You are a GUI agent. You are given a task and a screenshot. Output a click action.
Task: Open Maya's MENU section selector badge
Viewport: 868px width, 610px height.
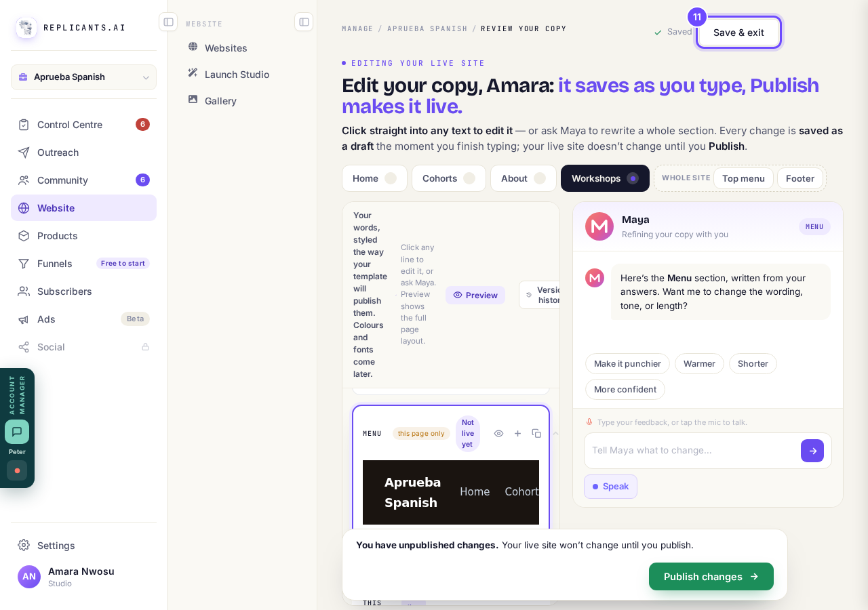click(814, 227)
